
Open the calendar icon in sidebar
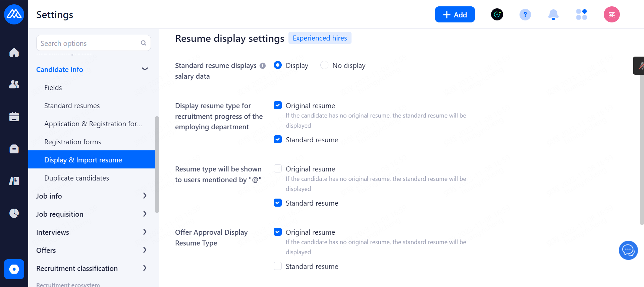click(14, 117)
